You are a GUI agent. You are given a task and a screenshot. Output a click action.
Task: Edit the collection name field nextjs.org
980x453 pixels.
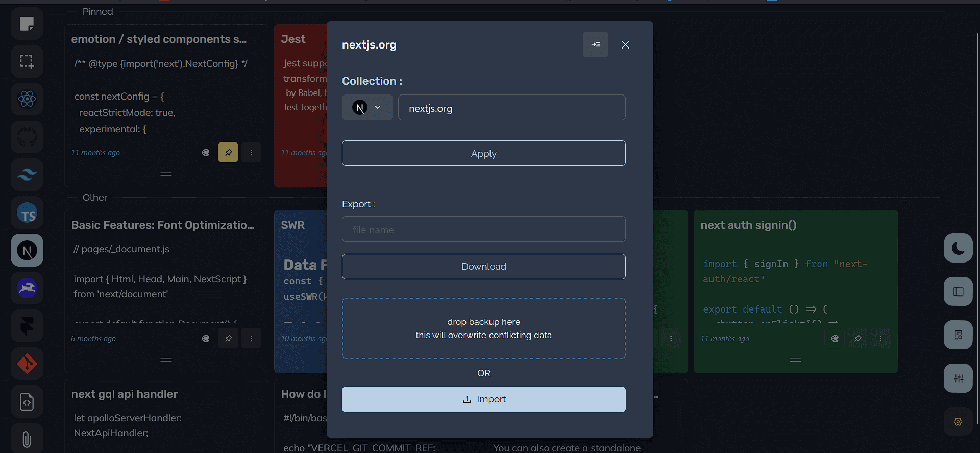point(512,107)
